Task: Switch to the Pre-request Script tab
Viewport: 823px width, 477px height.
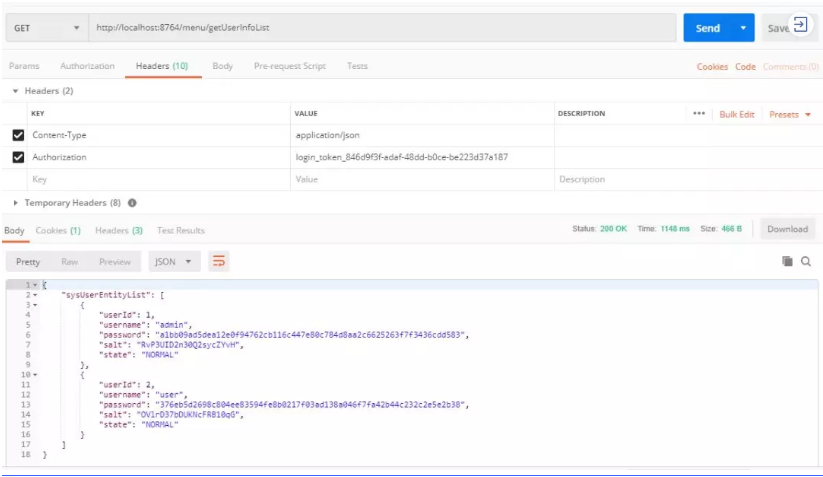Action: (x=289, y=66)
